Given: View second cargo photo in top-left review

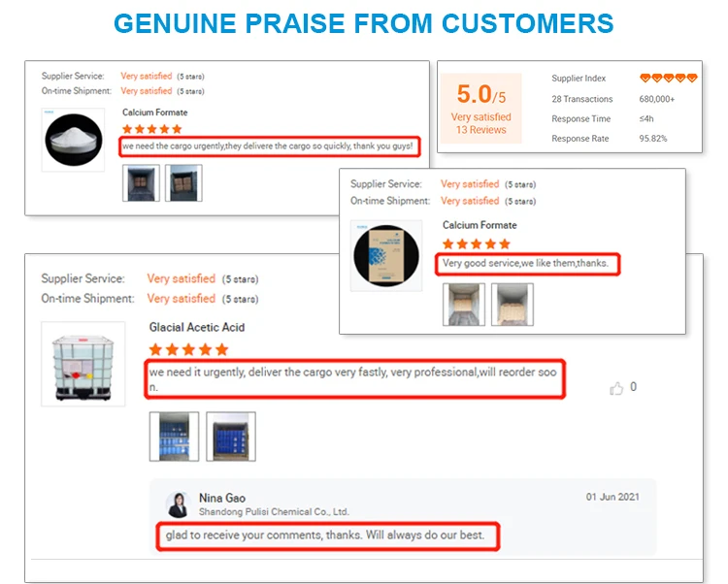Looking at the screenshot, I should pyautogui.click(x=183, y=182).
